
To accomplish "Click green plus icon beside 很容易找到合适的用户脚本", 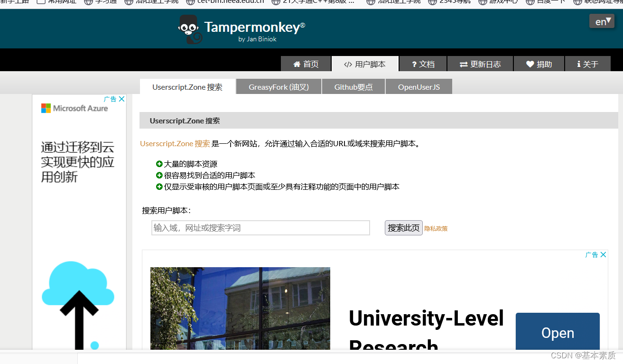I will [x=159, y=175].
